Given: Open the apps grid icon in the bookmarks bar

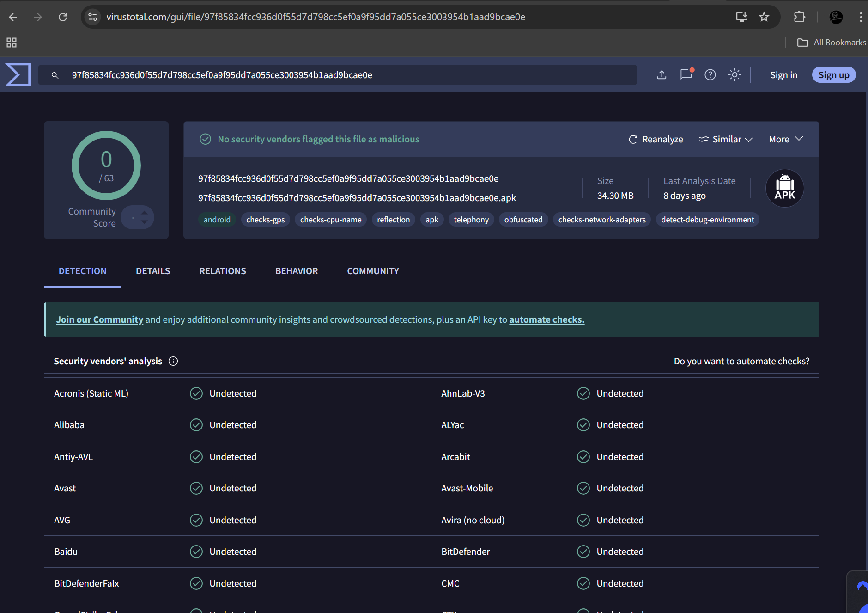Looking at the screenshot, I should pyautogui.click(x=12, y=43).
